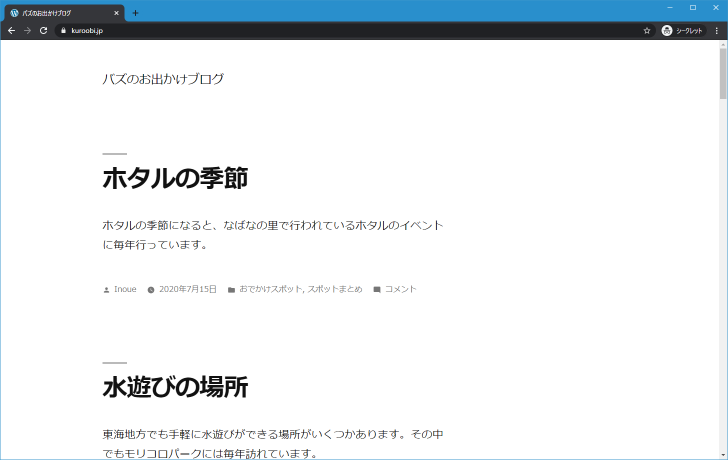The width and height of the screenshot is (728, 460).
Task: Select the バズのお出かけブログ browser tab
Action: tap(64, 13)
